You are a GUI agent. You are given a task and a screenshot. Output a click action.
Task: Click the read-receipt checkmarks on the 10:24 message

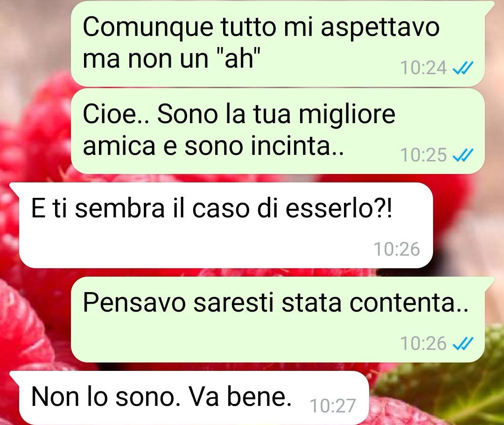click(462, 68)
